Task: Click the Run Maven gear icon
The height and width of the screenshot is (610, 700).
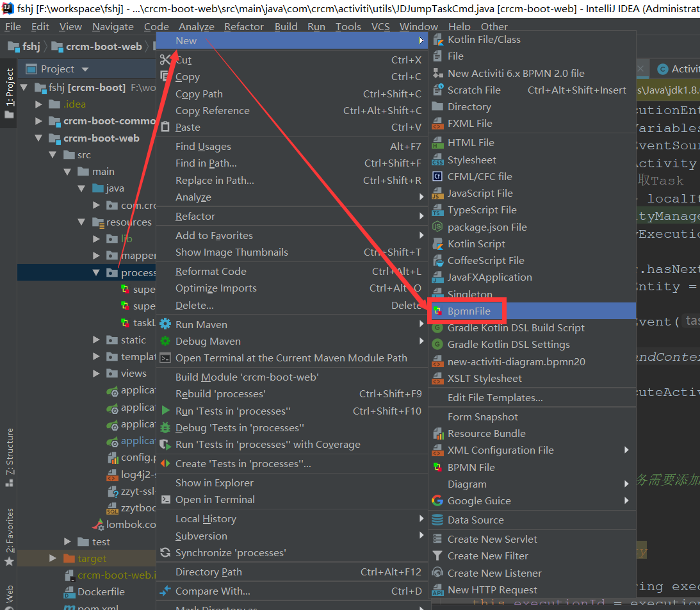Action: coord(165,324)
